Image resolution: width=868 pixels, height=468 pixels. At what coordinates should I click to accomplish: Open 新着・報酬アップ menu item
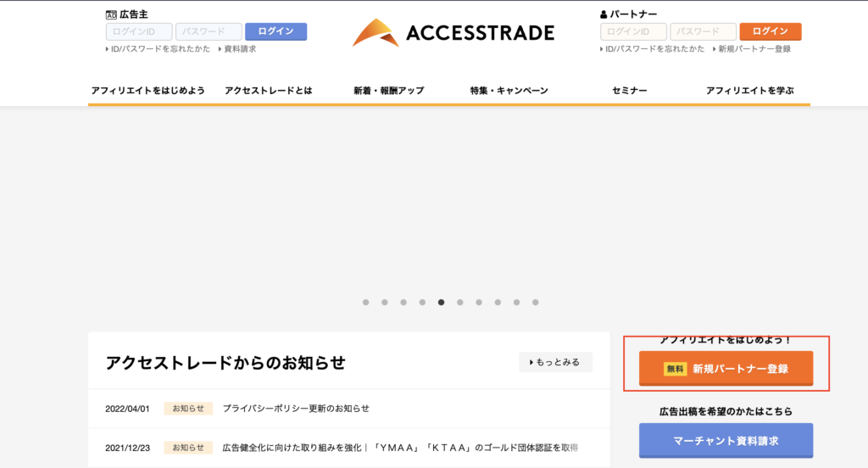(x=388, y=90)
